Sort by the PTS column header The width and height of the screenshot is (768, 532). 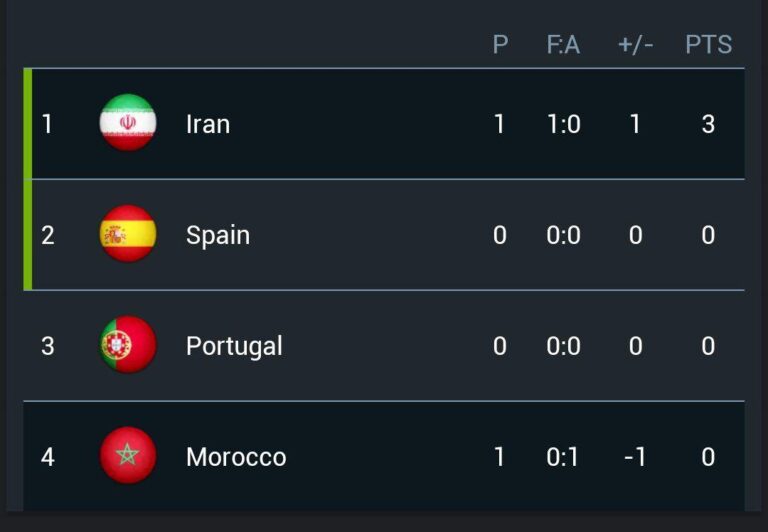click(x=708, y=44)
